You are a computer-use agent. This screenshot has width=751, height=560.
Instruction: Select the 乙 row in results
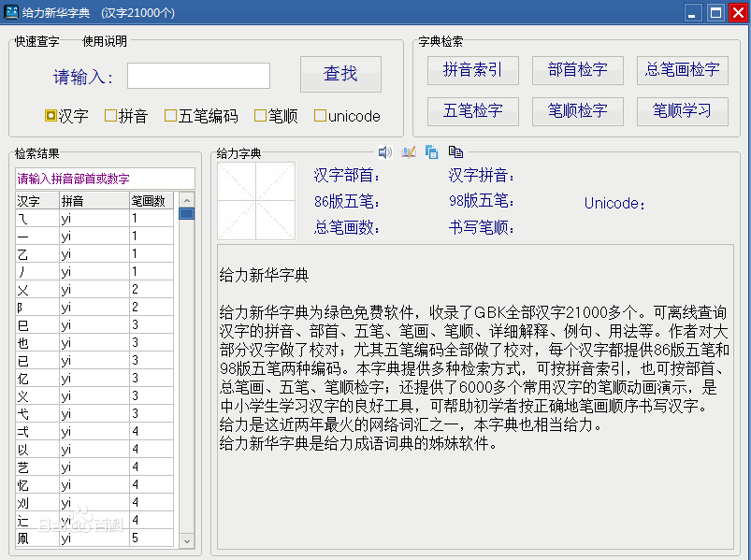point(94,253)
